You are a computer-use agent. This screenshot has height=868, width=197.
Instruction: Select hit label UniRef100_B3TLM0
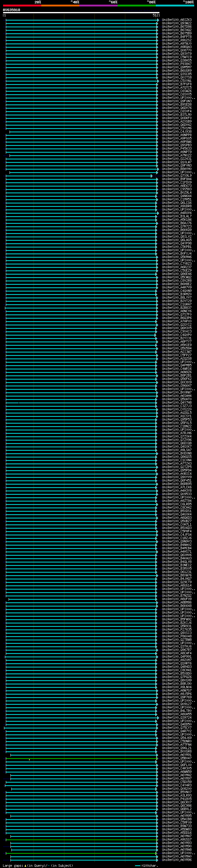(177, 115)
